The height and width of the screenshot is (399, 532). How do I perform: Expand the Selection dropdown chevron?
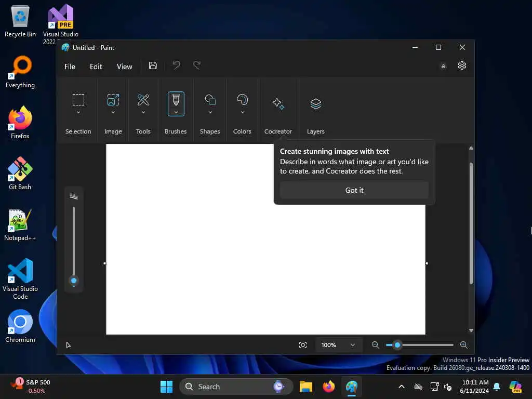coord(78,112)
